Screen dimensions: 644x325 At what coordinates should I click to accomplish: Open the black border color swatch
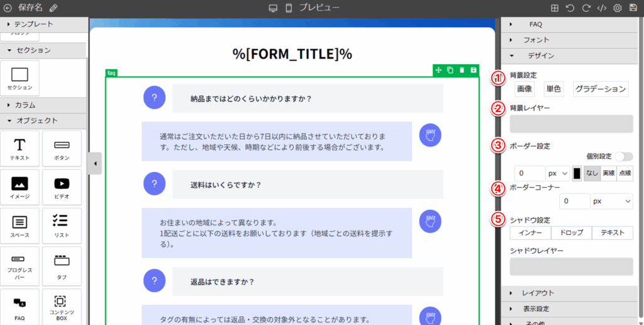coord(577,173)
